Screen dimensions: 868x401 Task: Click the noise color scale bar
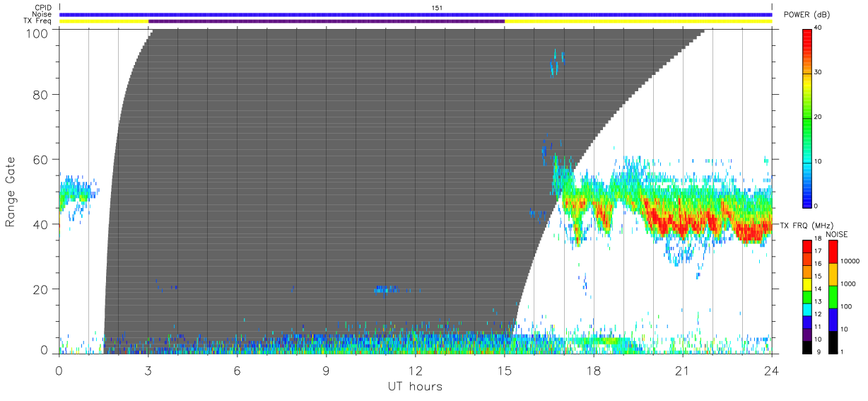tap(833, 296)
